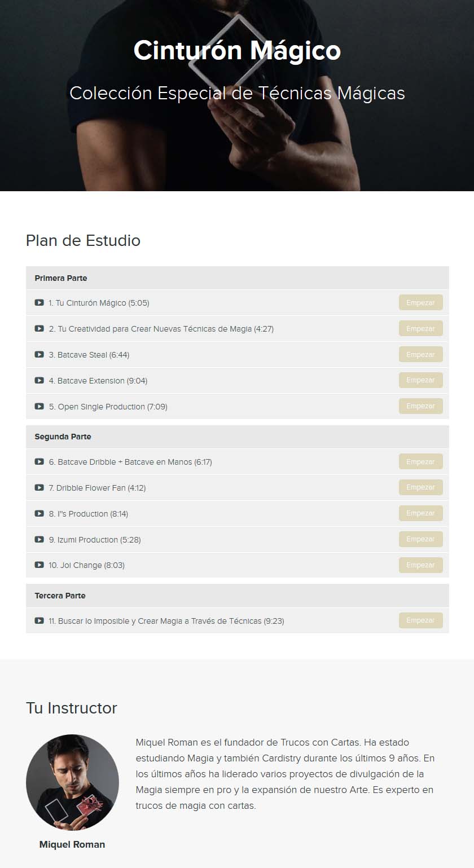Click video icon next to Joi Change
Screen dimensions: 474x868
point(39,565)
